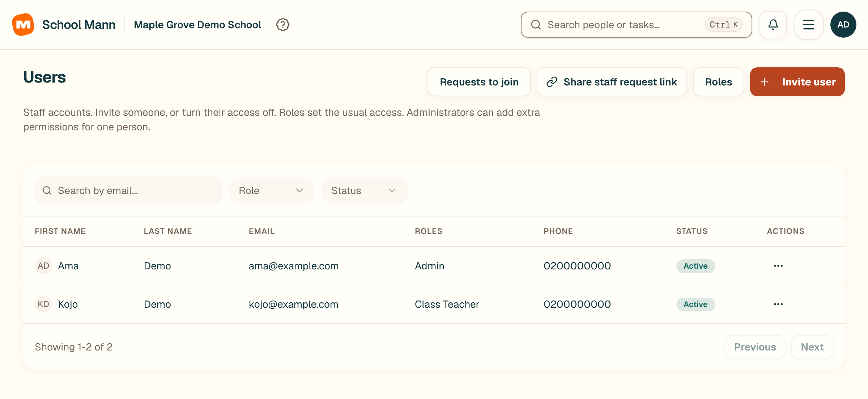This screenshot has height=399, width=868.
Task: Click the Next page button
Action: tap(812, 347)
